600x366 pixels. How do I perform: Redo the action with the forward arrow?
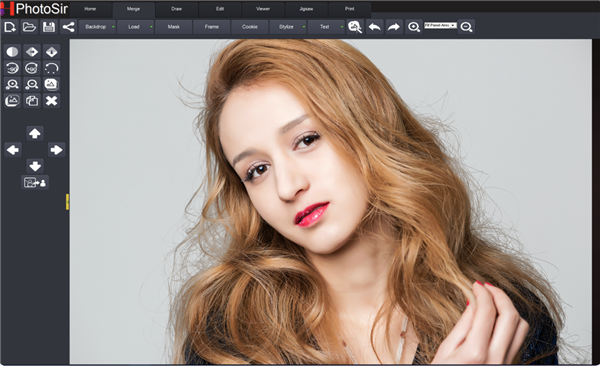pos(394,27)
